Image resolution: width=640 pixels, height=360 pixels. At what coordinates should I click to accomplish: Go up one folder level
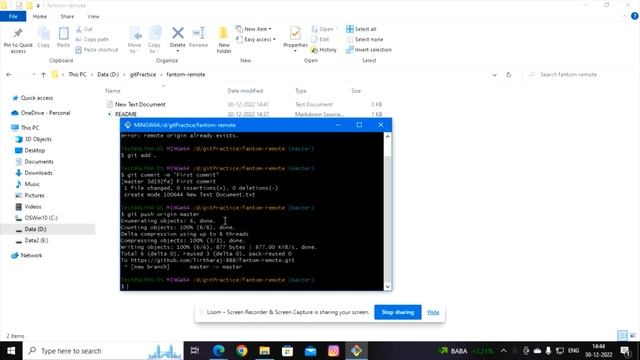tap(43, 75)
